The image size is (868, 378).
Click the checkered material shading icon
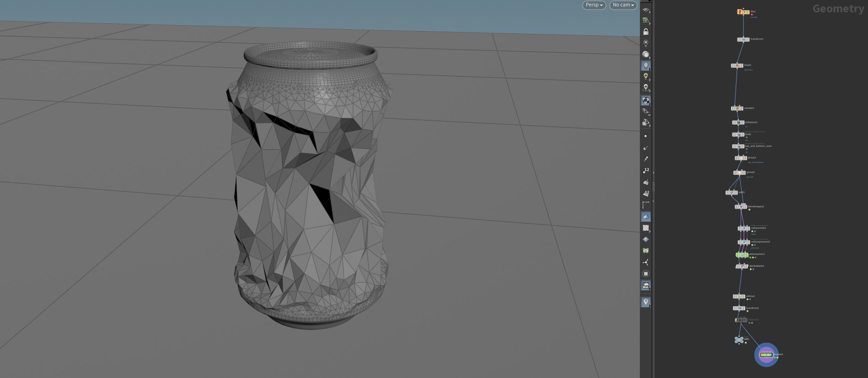[646, 228]
